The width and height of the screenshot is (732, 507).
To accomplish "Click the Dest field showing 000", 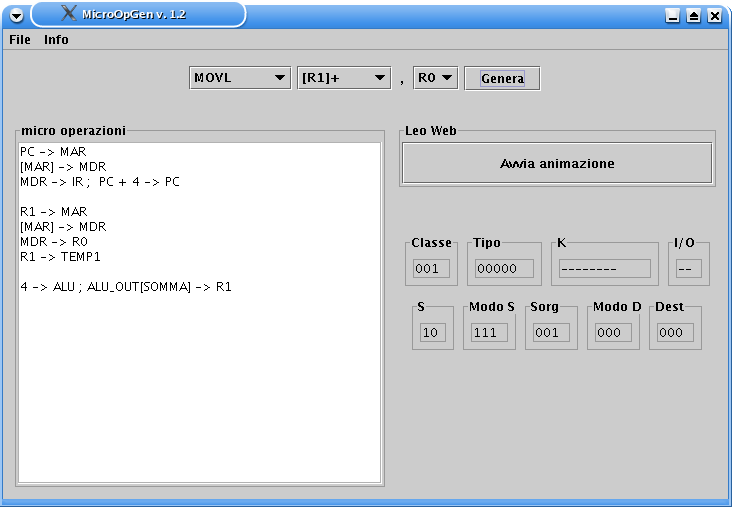I will [x=675, y=332].
